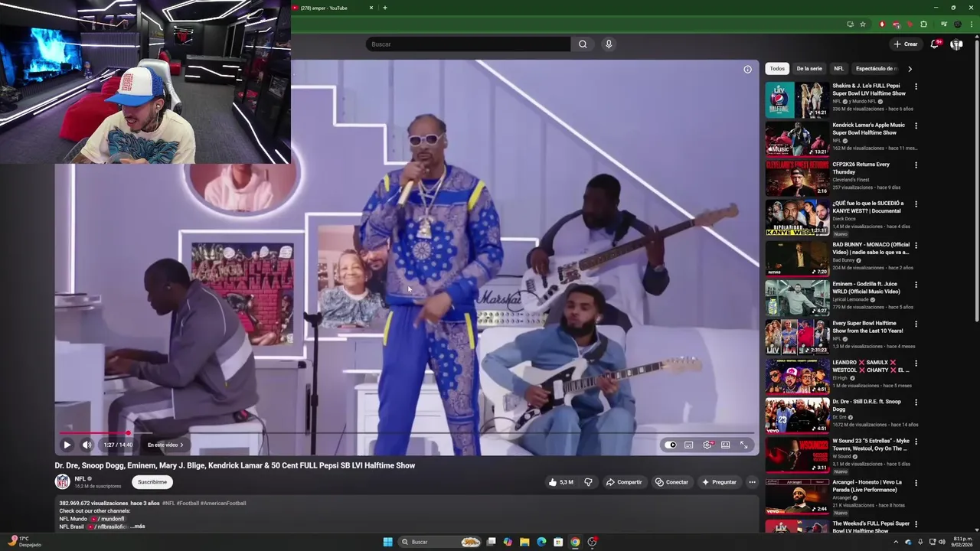Open options for Kanye West documental video
Screen dimensions: 980x551
(916, 204)
